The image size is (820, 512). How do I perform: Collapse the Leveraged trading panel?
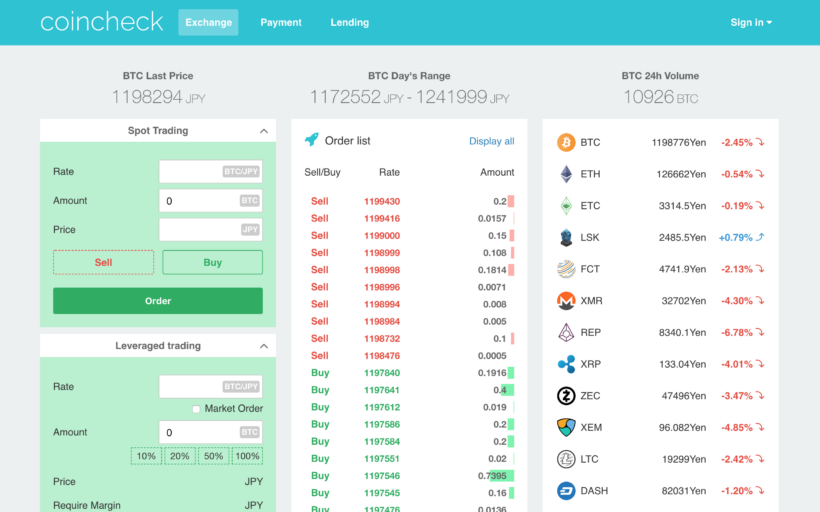(x=264, y=346)
